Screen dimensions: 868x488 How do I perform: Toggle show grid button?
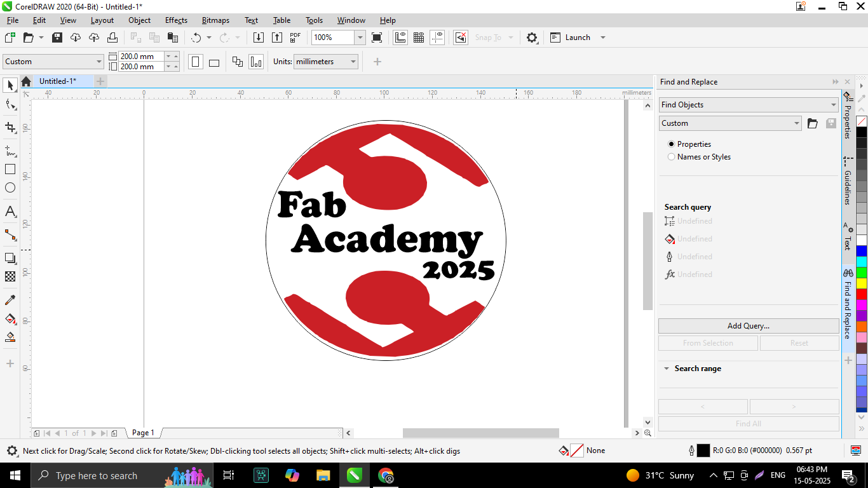(419, 37)
